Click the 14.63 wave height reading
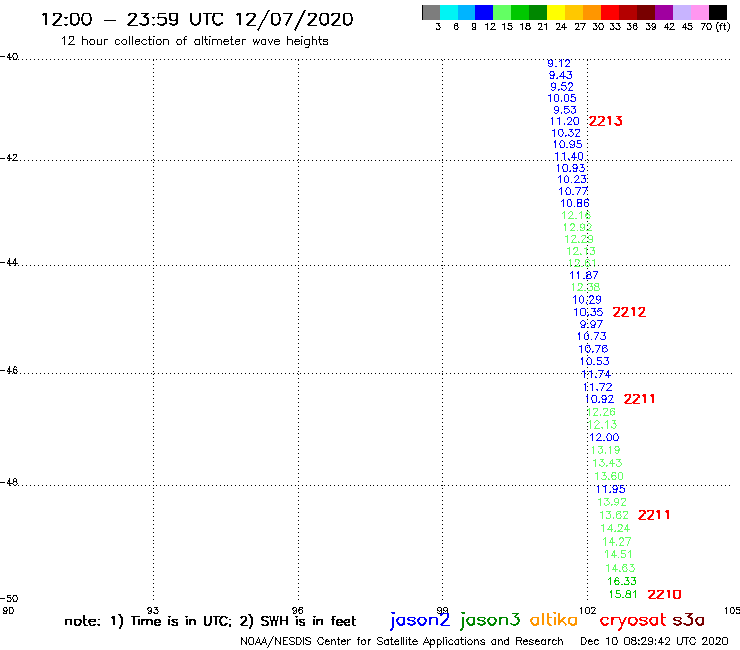 coord(620,568)
